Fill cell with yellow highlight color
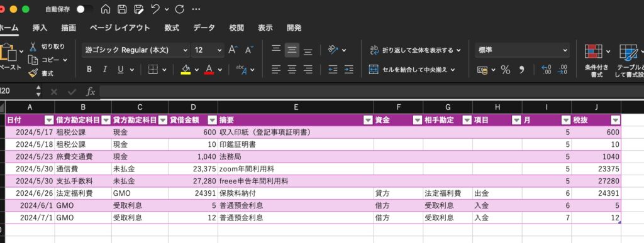Screen dimensions: 644x243 coord(186,70)
